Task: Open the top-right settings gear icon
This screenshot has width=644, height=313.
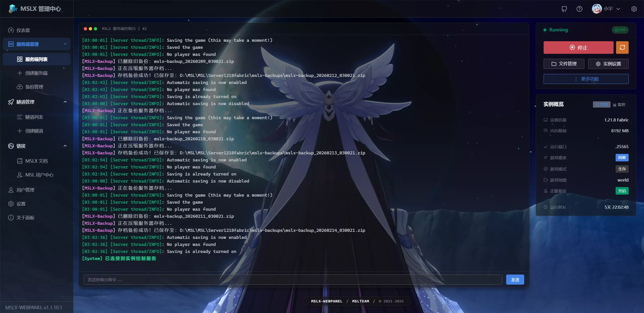Action: [x=634, y=9]
